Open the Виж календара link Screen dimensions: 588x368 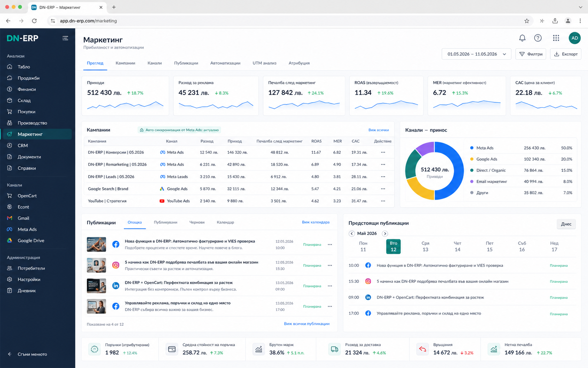pyautogui.click(x=316, y=222)
